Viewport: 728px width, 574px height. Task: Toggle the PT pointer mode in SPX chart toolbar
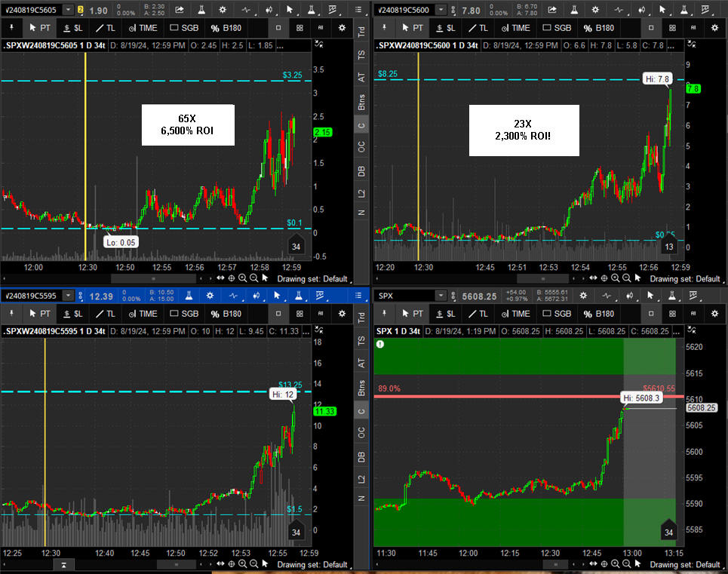[413, 313]
